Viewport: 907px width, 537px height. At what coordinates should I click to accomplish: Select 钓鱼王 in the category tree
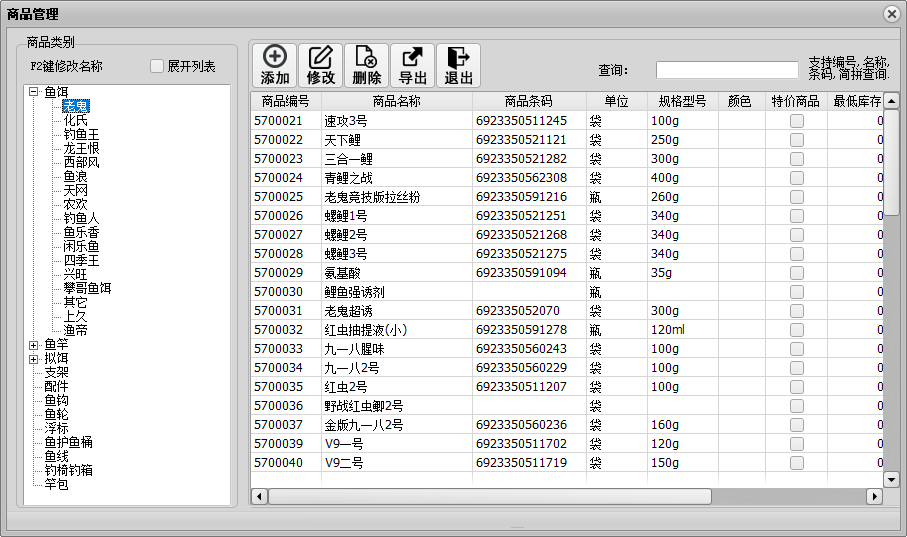click(x=81, y=134)
